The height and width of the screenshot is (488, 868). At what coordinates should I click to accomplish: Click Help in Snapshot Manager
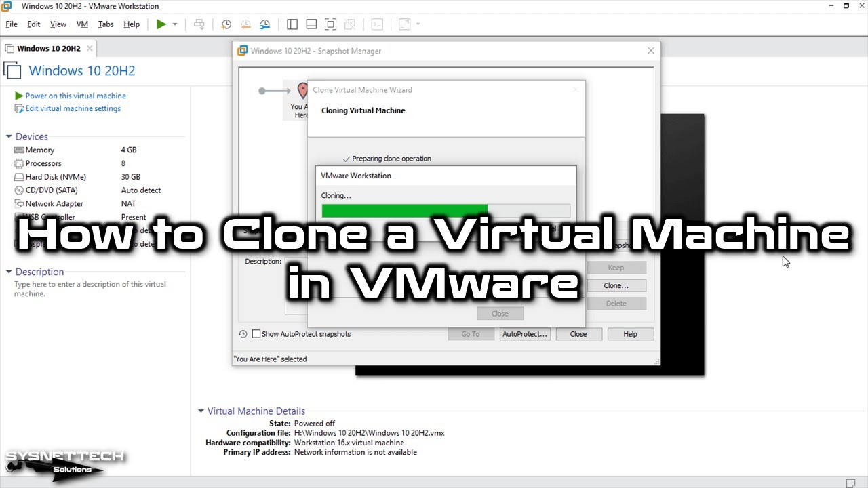[x=631, y=334]
